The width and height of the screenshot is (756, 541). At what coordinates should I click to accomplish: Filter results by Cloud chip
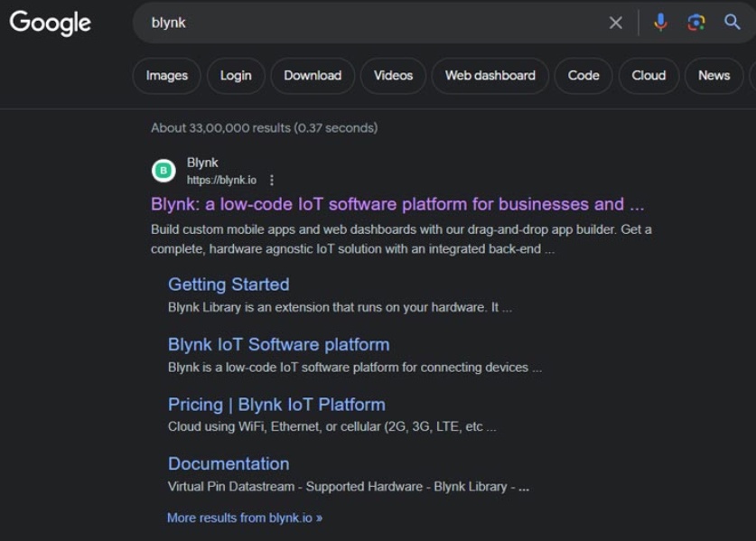click(648, 76)
